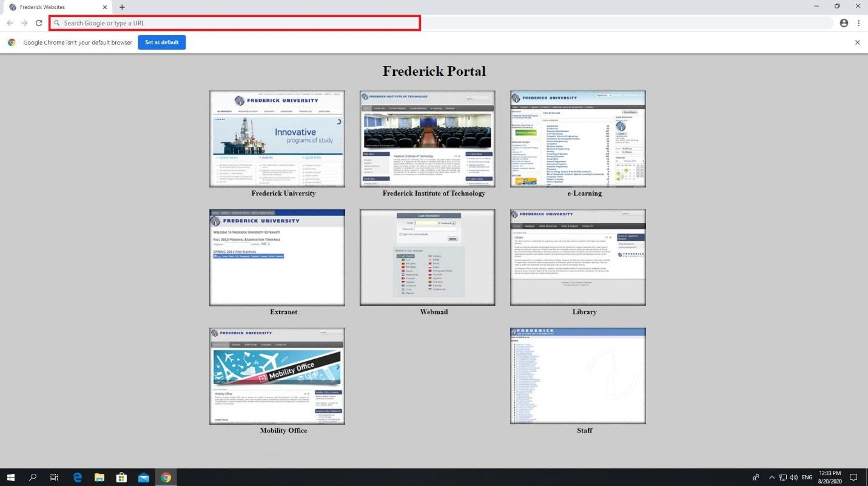Click the browser reload button

39,23
